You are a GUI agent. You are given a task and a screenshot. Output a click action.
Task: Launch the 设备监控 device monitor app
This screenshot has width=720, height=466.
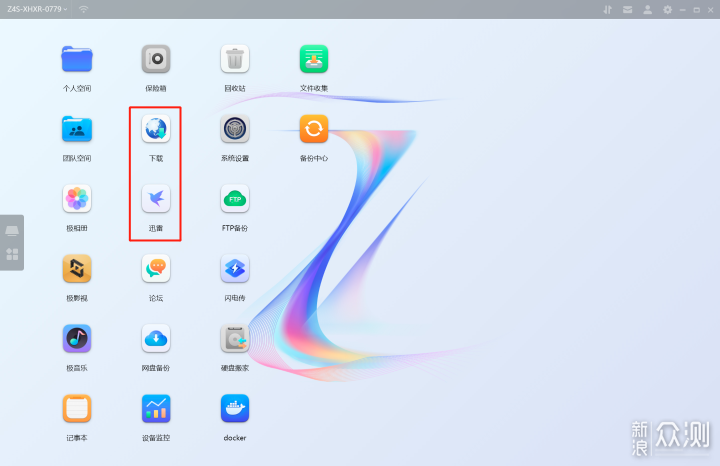pos(156,408)
